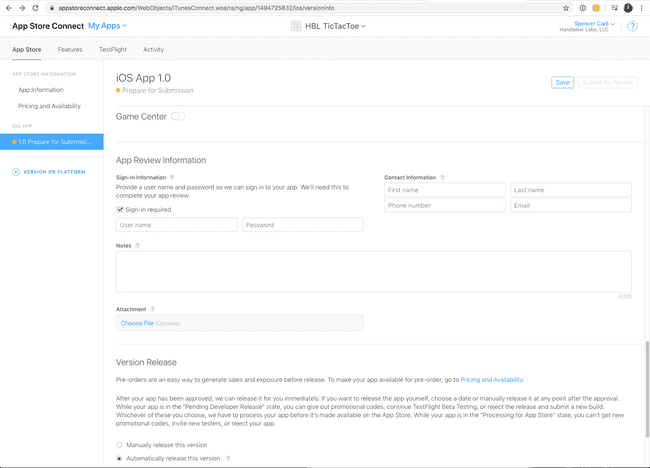Expand the My Apps dropdown
650x468 pixels.
click(x=107, y=26)
